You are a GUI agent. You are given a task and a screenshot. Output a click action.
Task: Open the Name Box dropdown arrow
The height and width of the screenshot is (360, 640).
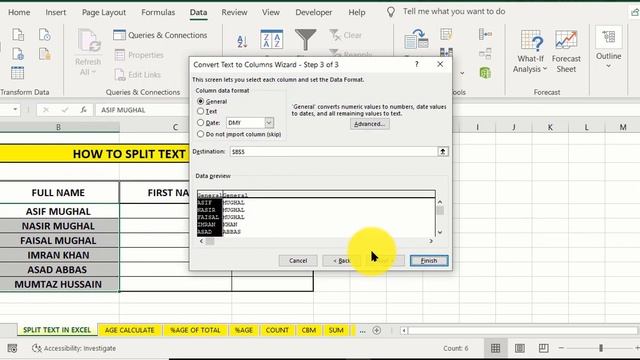[x=15, y=109]
